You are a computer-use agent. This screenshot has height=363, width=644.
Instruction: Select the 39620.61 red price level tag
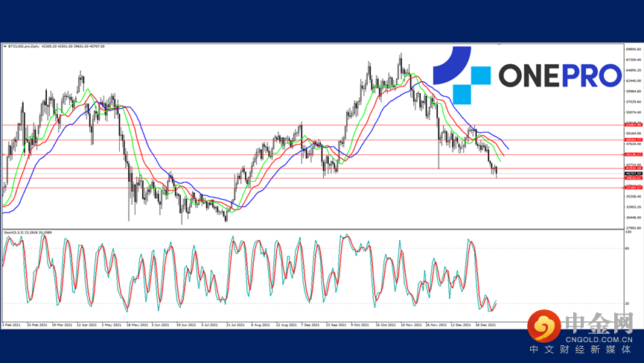click(x=634, y=178)
